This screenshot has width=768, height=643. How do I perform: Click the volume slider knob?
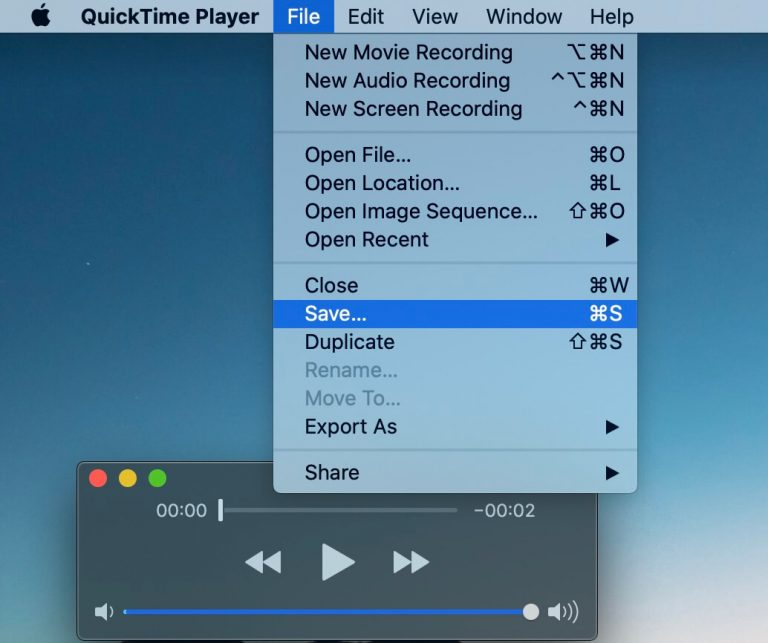530,612
